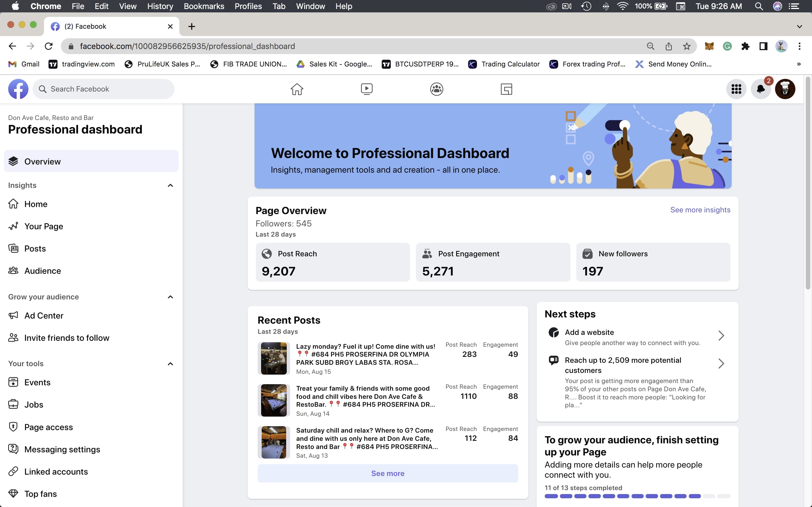
Task: Collapse the Your tools section
Action: 170,364
